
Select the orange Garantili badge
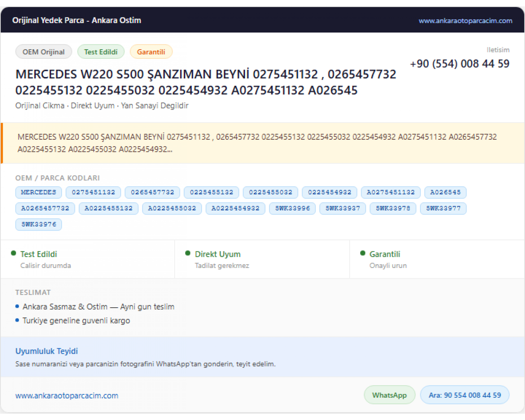(151, 52)
